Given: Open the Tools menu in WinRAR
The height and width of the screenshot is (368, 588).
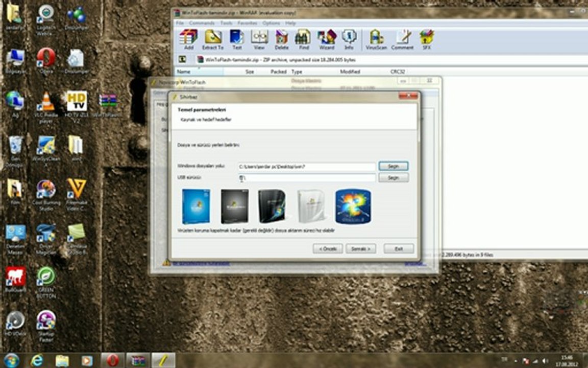Looking at the screenshot, I should point(226,23).
